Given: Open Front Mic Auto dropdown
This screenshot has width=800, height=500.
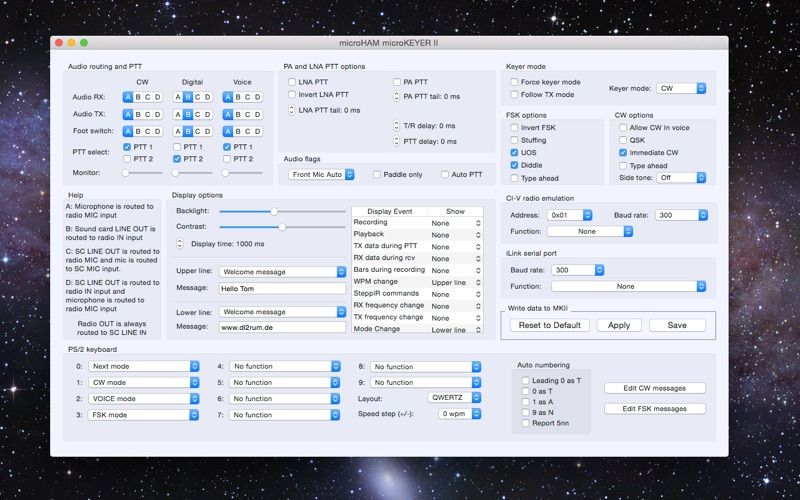Looking at the screenshot, I should (x=321, y=174).
